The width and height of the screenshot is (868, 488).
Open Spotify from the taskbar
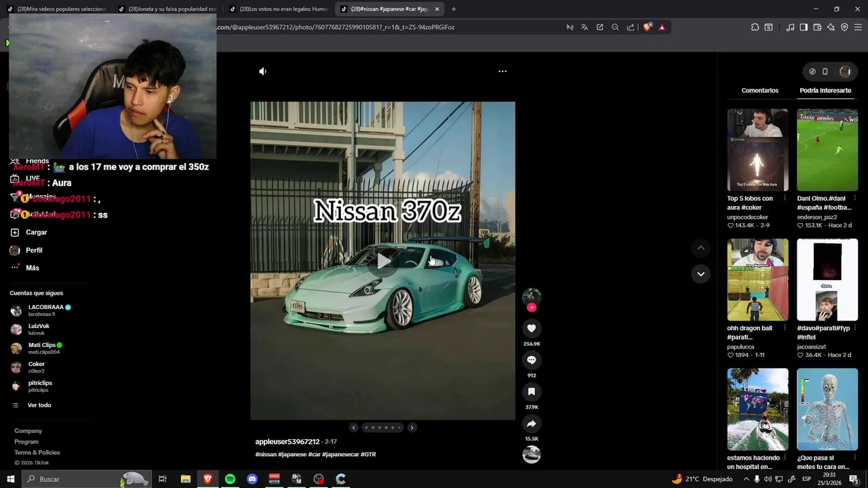point(230,479)
